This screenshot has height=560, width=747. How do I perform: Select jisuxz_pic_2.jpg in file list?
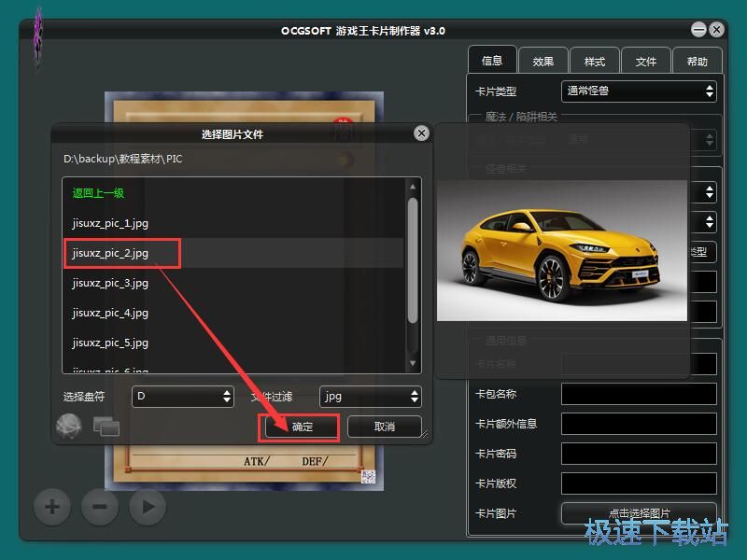[x=233, y=253]
